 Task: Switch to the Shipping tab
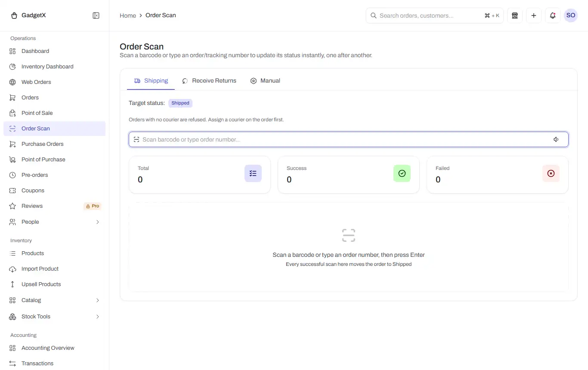(151, 81)
